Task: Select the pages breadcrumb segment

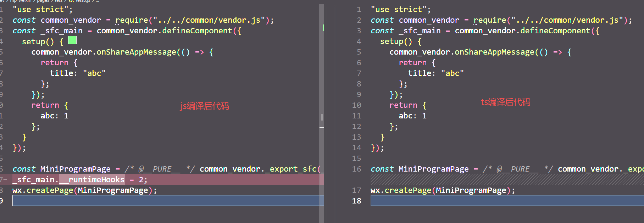Action: tap(43, 1)
